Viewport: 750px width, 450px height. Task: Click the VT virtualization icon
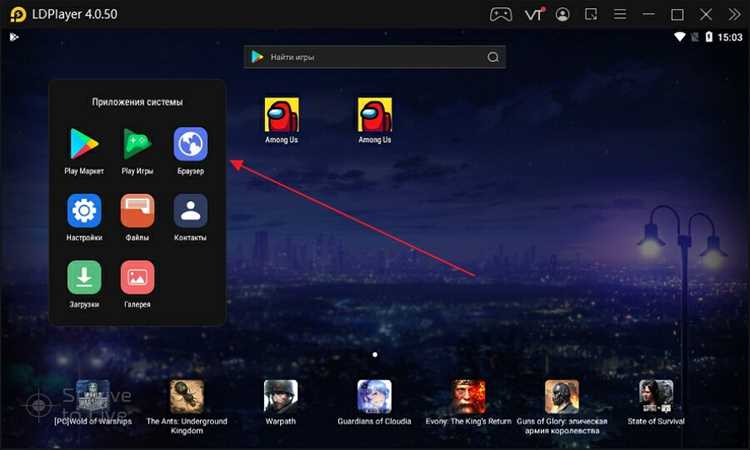pos(534,14)
